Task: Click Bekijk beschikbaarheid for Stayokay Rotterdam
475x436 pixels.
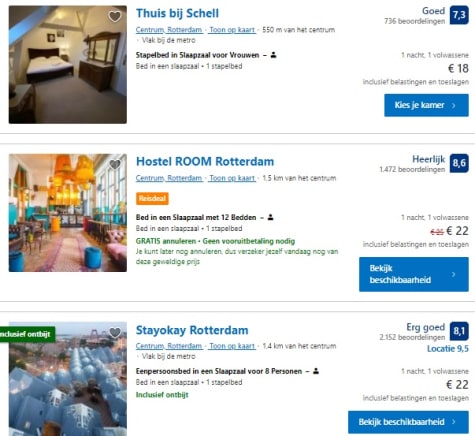Action: [x=408, y=422]
